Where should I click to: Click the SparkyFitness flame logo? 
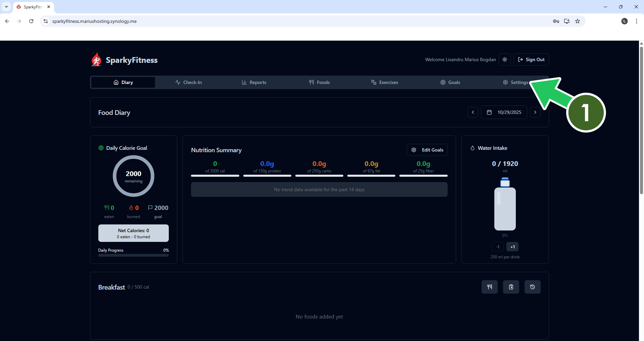pos(96,59)
